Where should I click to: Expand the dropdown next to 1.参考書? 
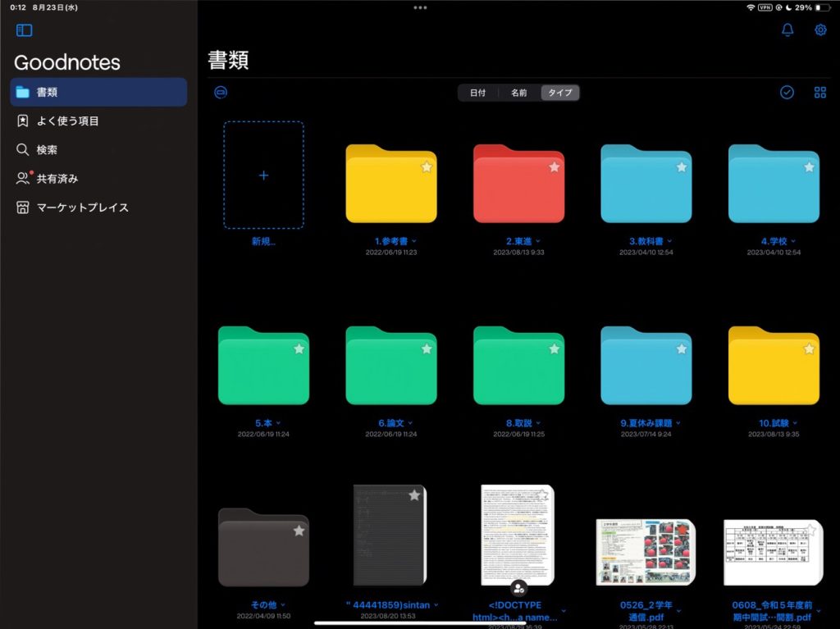(412, 240)
